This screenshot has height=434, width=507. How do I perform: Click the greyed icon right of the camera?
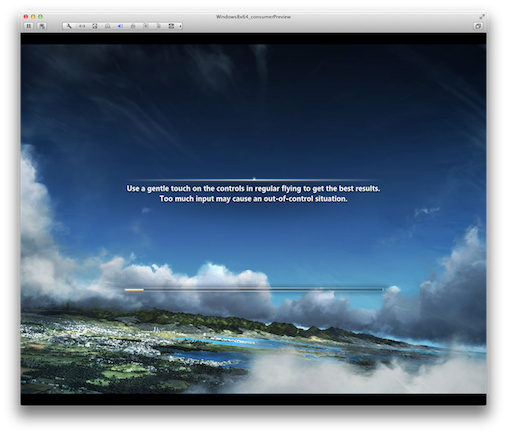click(x=158, y=26)
